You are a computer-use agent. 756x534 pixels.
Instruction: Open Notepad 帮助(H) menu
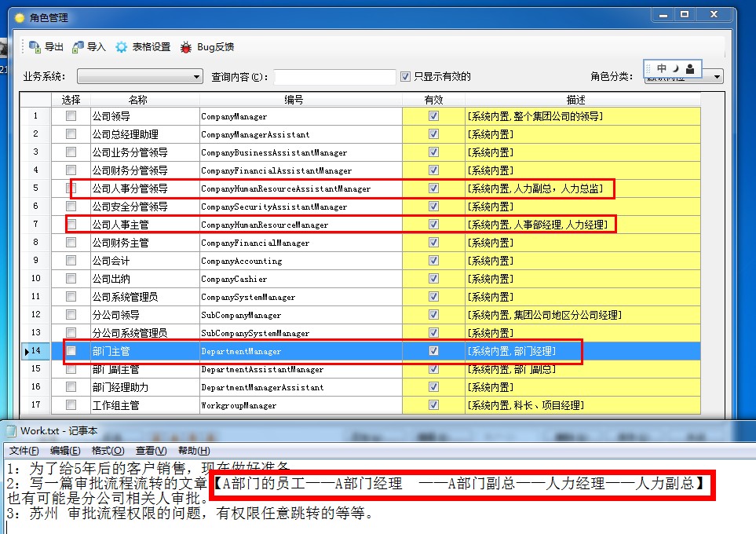coord(194,451)
